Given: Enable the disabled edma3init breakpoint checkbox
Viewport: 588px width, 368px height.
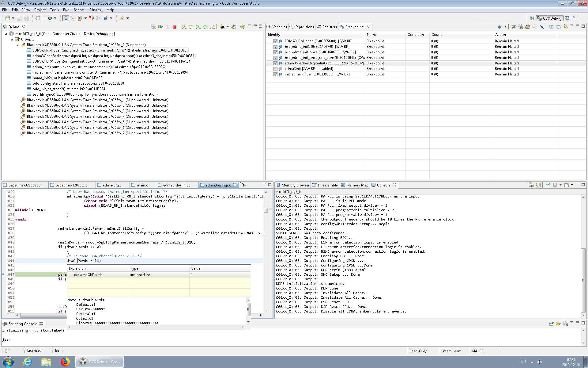Looking at the screenshot, I should tap(275, 69).
